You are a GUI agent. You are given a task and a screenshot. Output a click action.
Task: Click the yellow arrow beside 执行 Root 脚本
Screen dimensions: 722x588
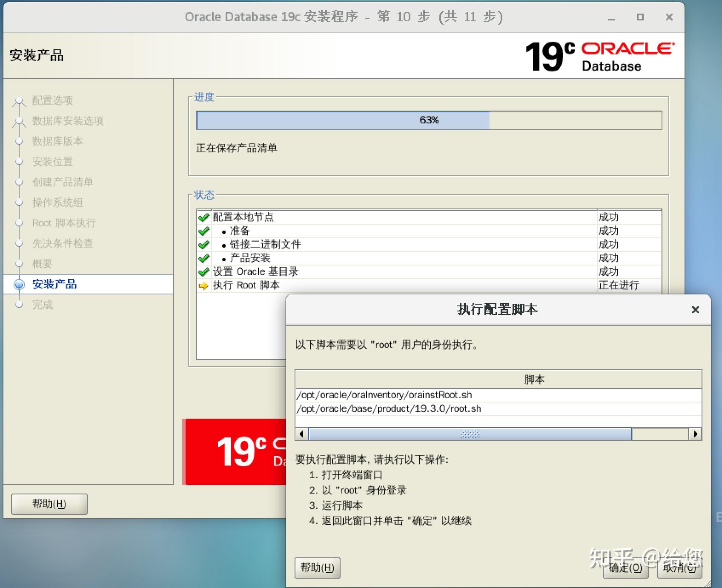[203, 285]
